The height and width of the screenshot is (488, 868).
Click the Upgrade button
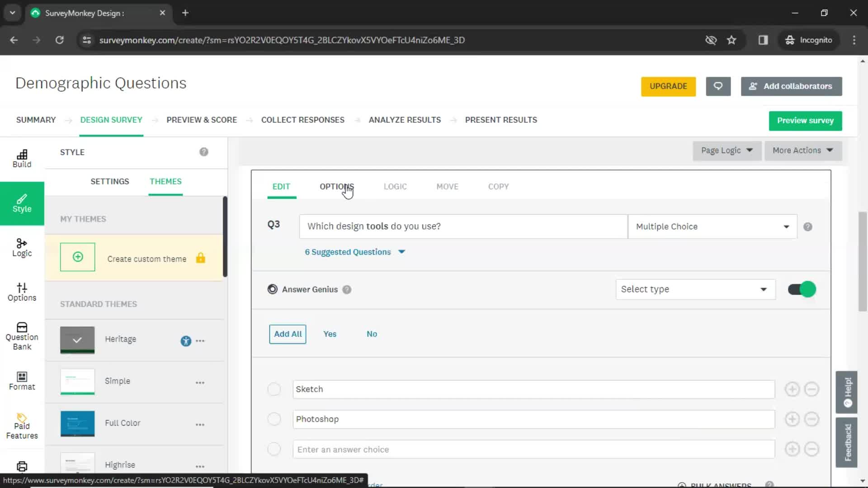pyautogui.click(x=668, y=86)
